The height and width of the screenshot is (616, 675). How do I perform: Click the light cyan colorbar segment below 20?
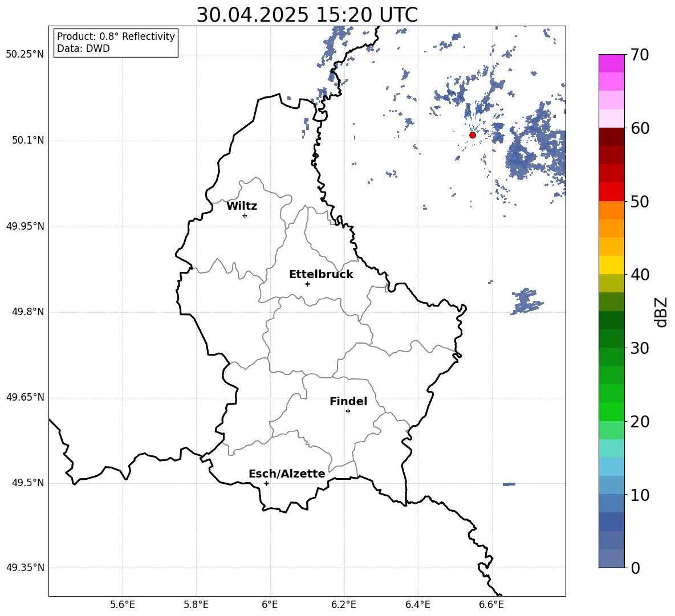pos(611,448)
